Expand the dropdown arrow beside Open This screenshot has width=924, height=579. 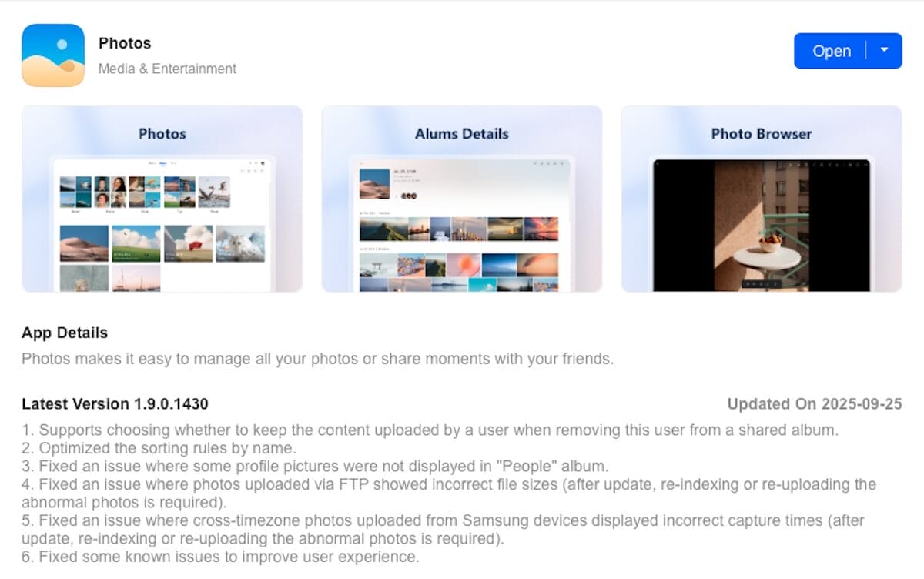[885, 51]
